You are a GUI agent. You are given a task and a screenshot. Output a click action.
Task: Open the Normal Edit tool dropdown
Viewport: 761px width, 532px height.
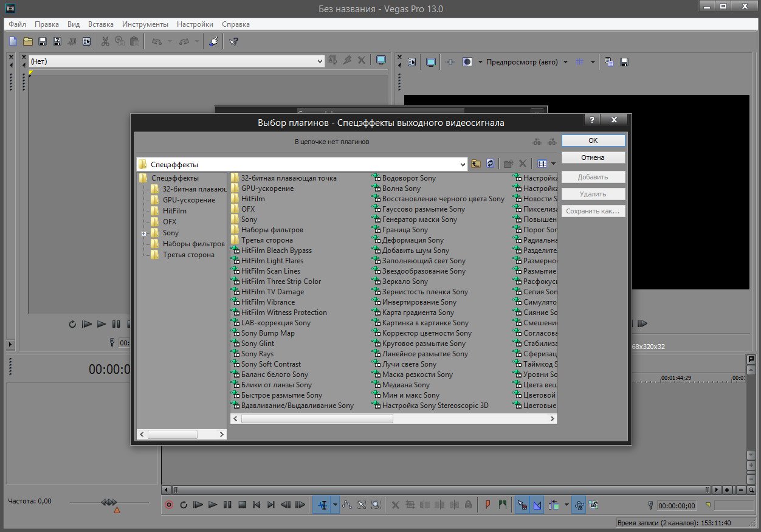[x=335, y=505]
